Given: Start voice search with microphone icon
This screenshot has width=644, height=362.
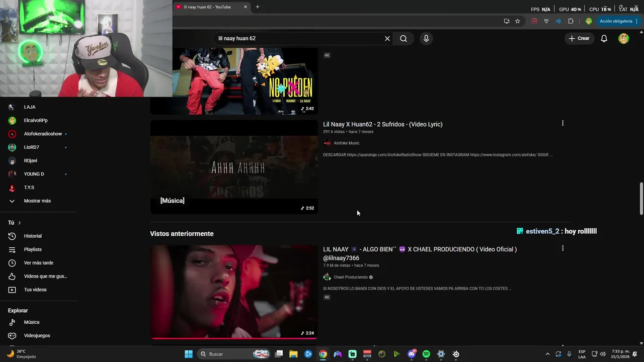Looking at the screenshot, I should 426,38.
